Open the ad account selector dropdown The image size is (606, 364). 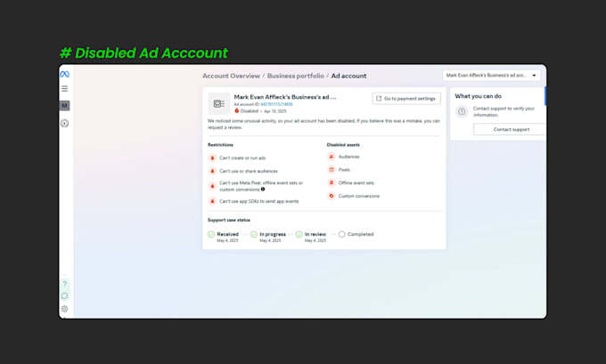click(491, 76)
